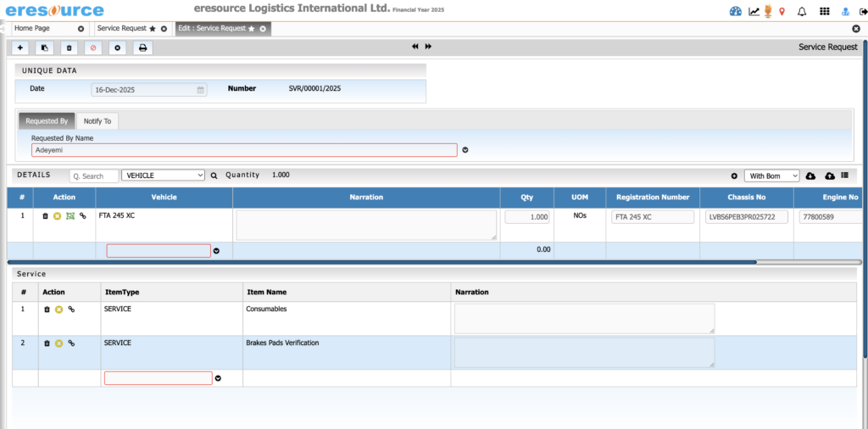Viewport: 868px width, 429px height.
Task: Click the print icon in the toolbar
Action: (142, 47)
